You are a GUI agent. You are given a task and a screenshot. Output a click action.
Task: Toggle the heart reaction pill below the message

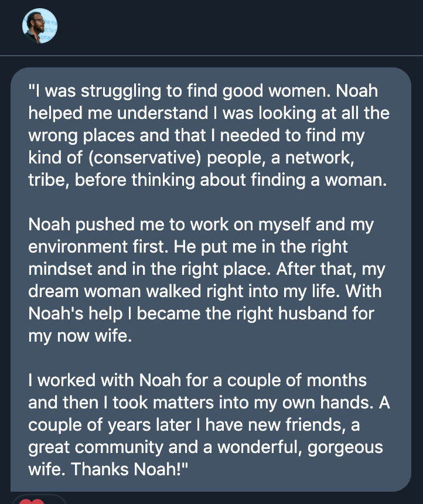39,499
